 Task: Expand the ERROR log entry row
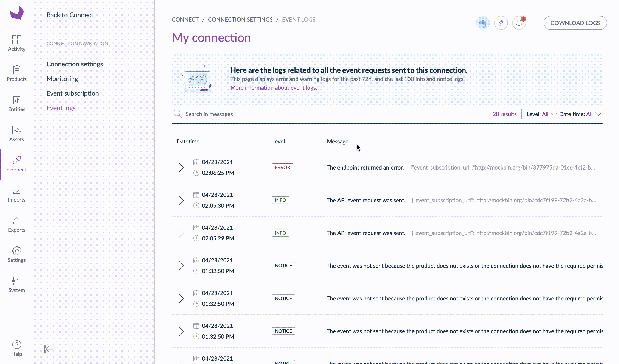tap(181, 167)
